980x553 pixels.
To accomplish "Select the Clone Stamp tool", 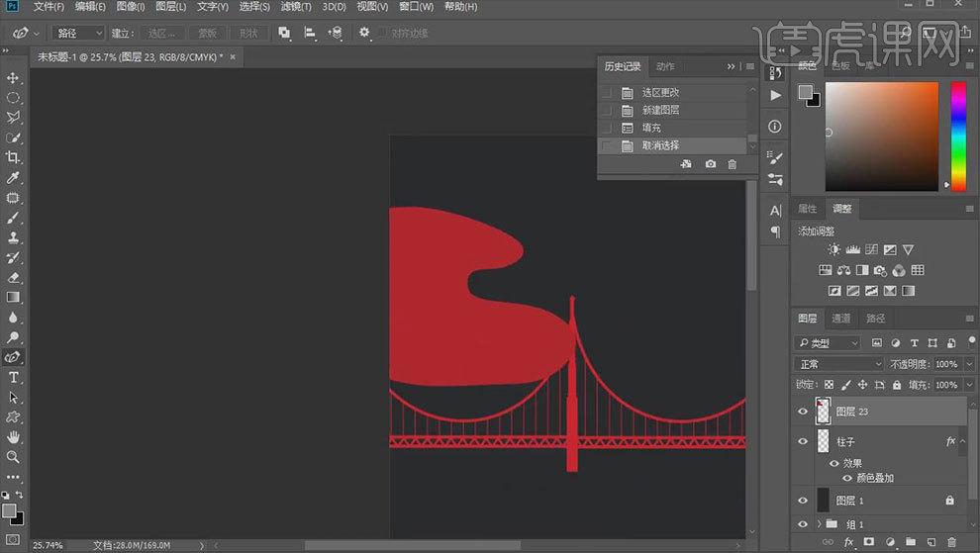I will click(x=13, y=237).
